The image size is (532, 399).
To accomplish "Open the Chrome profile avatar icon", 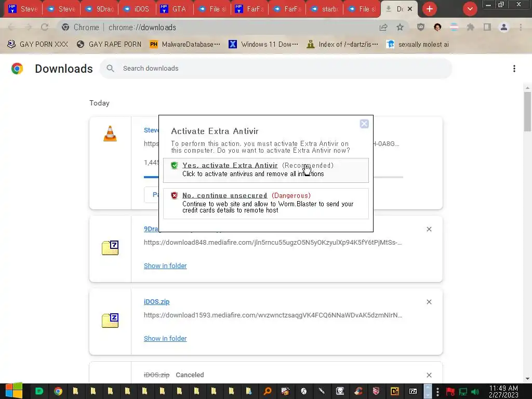I will pyautogui.click(x=504, y=27).
